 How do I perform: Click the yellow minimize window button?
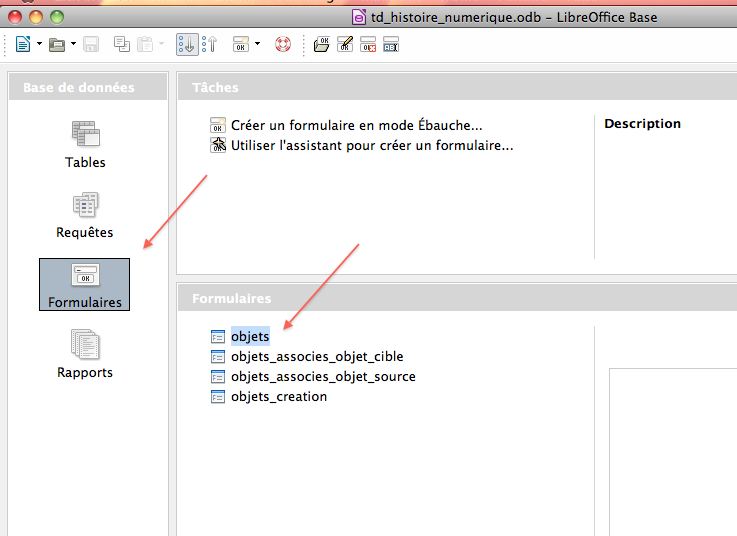36,17
